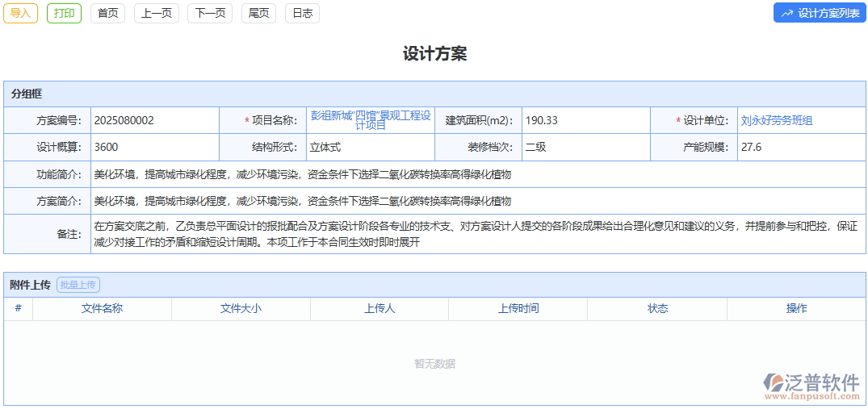This screenshot has width=868, height=409.
Task: Click the 上传人 column header
Action: pos(379,308)
